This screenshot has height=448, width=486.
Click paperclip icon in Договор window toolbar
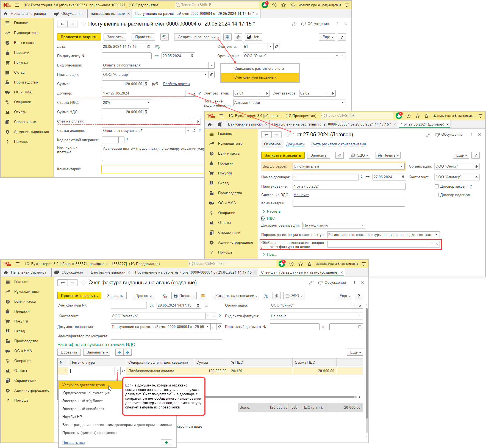pyautogui.click(x=340, y=155)
